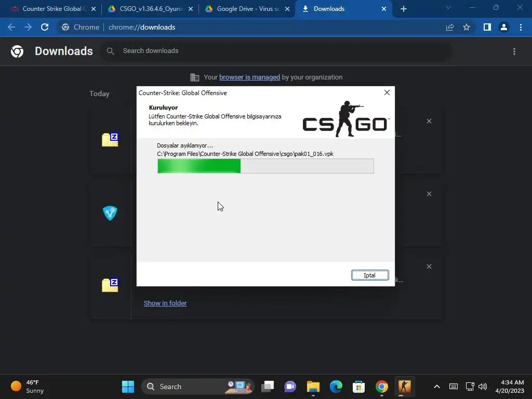
Task: Share this page using share icon
Action: pos(450,27)
